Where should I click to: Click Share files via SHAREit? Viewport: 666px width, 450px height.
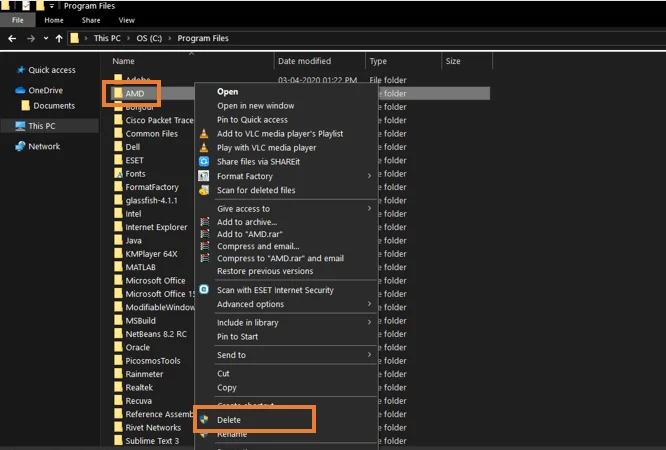(x=258, y=162)
